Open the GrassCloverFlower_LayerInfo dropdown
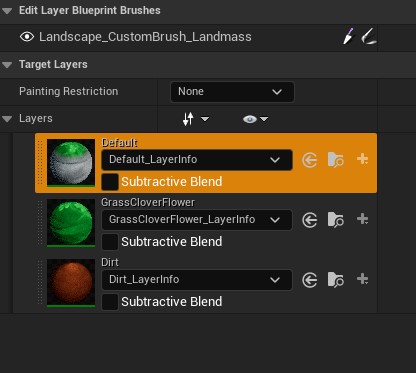The image size is (416, 373). coord(197,220)
